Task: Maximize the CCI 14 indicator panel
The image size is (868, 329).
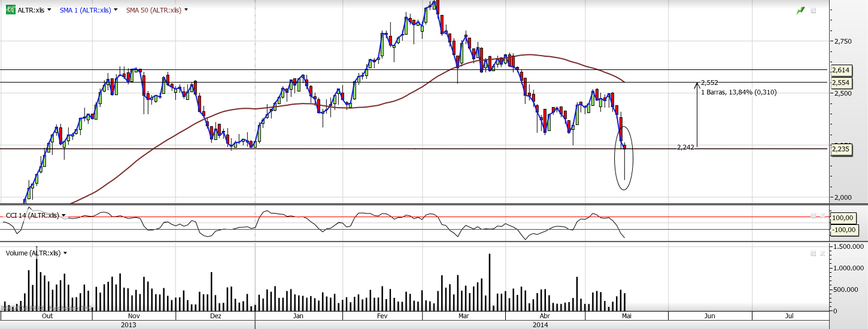Action: coord(813,215)
